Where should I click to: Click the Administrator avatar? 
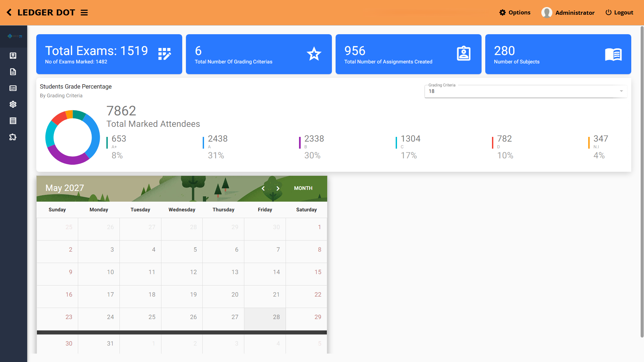point(547,12)
